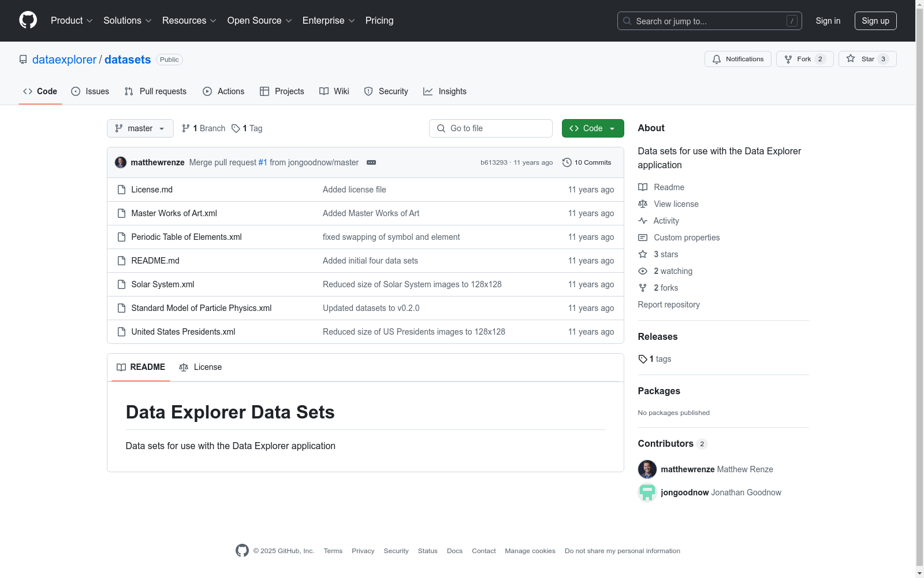Select the README tab in file panel
This screenshot has height=578, width=924.
(141, 367)
